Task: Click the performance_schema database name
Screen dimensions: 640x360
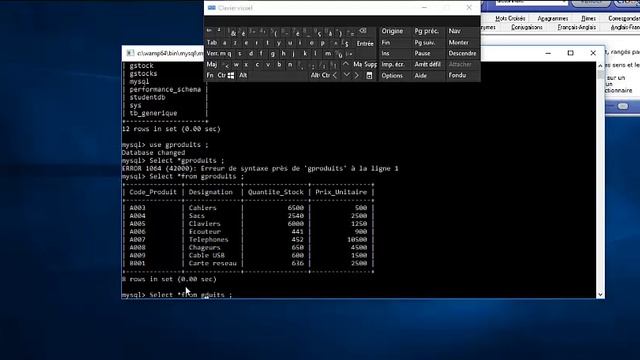Action: [x=165, y=89]
